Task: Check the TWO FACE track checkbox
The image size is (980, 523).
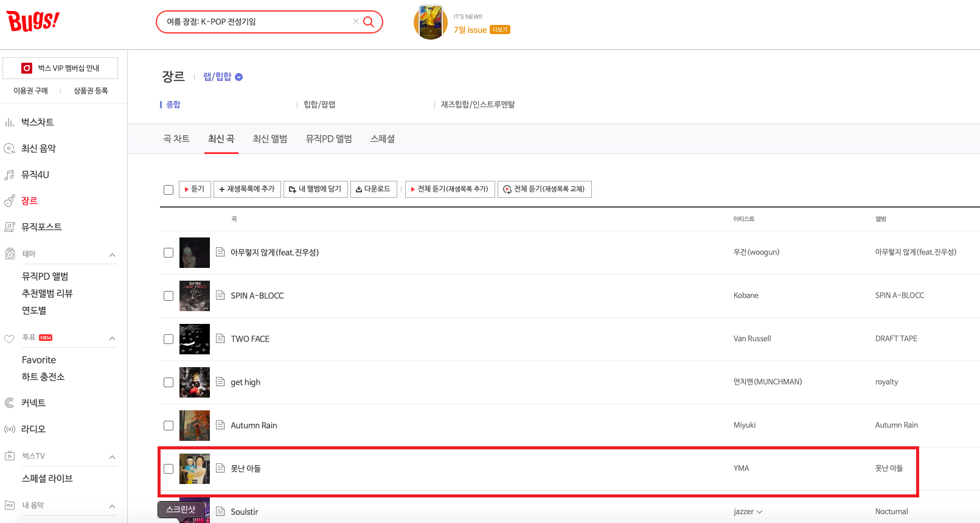Action: (169, 339)
